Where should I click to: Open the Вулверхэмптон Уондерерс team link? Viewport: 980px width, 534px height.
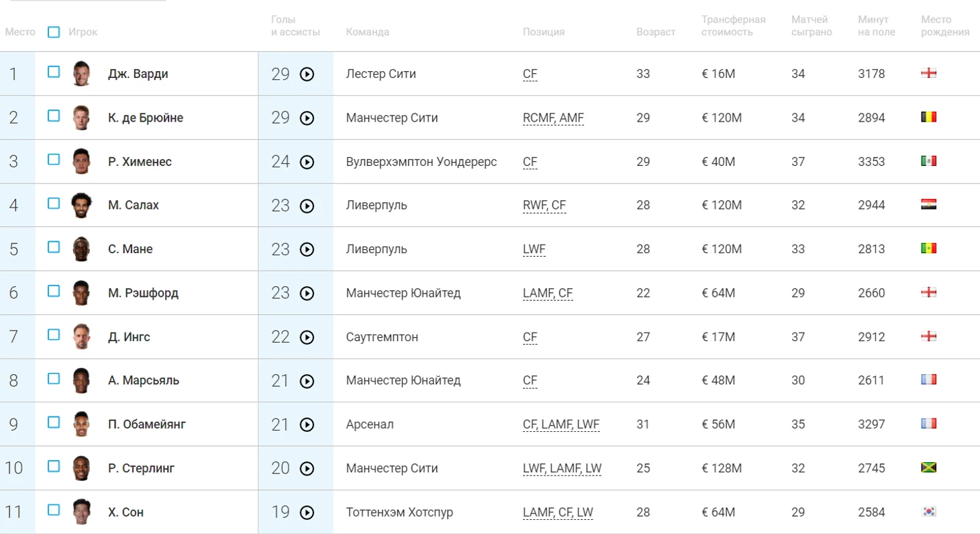[422, 162]
